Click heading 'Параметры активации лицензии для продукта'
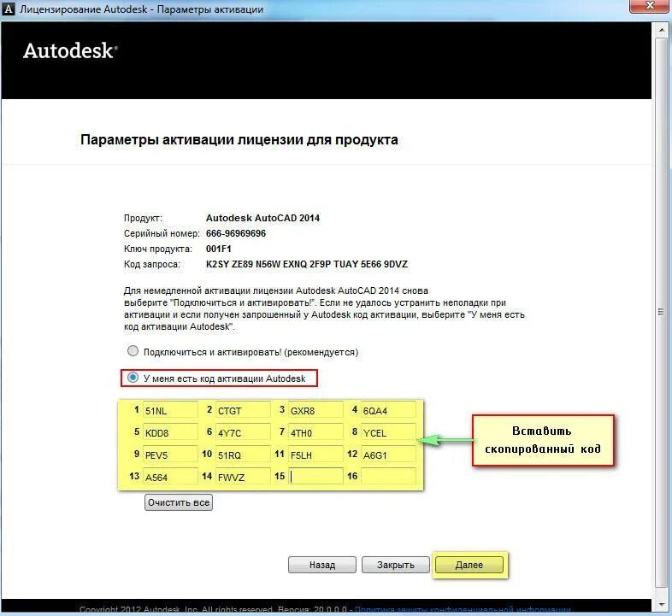The height and width of the screenshot is (616, 672). point(239,139)
